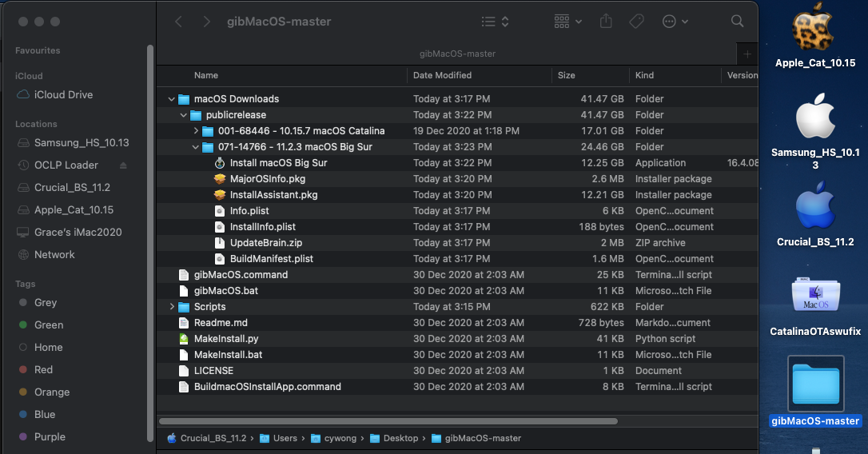The height and width of the screenshot is (454, 868).
Task: Select the Red tag in sidebar
Action: point(44,370)
